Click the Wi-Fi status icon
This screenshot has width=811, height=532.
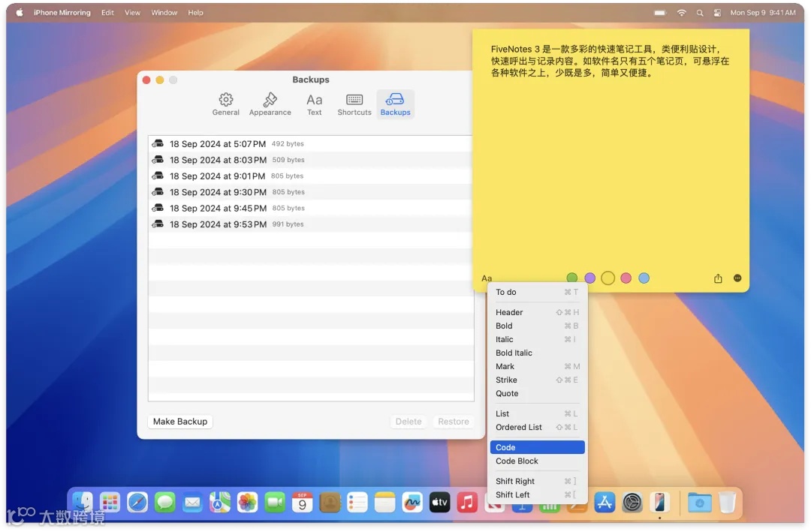coord(682,13)
